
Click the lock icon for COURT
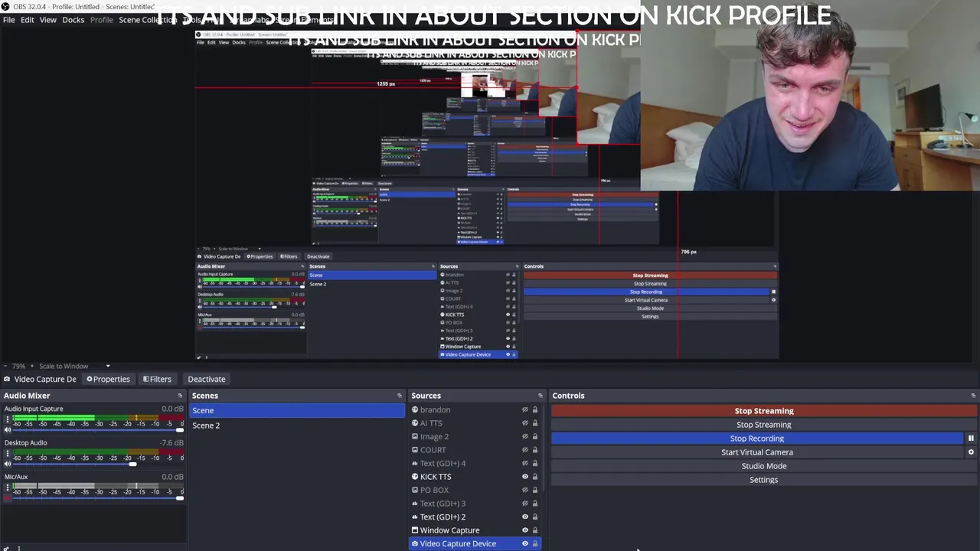point(535,450)
